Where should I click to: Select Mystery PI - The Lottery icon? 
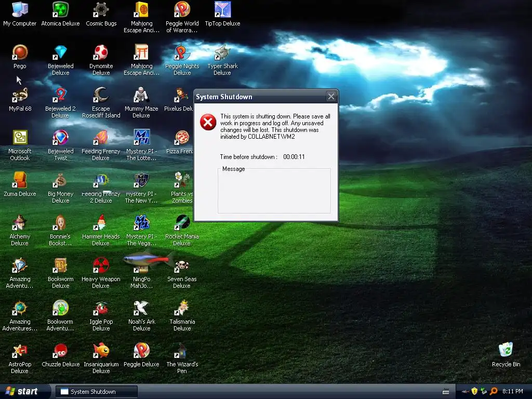(x=141, y=145)
